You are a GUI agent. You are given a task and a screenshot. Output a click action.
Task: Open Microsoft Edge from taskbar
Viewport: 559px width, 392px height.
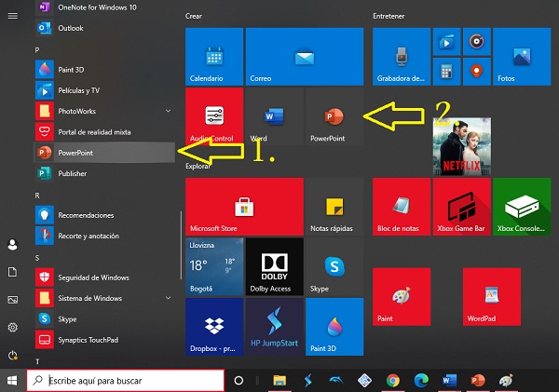point(421,381)
